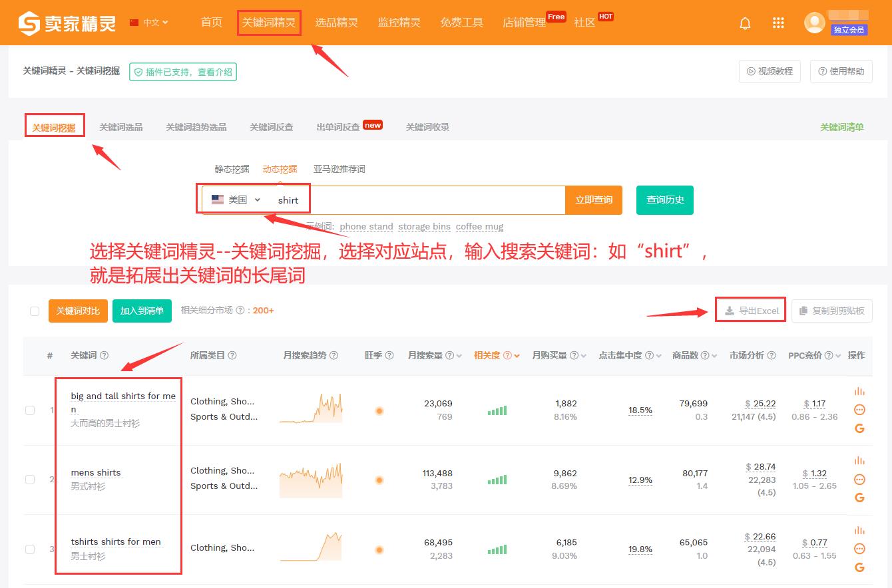The width and height of the screenshot is (892, 588).
Task: Click the notification bell icon
Action: point(745,22)
